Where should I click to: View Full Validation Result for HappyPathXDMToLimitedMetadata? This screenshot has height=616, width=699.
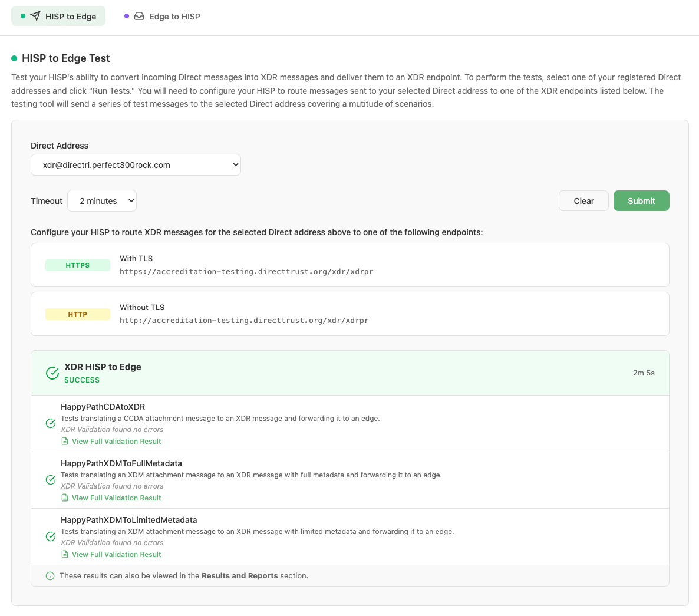[116, 555]
